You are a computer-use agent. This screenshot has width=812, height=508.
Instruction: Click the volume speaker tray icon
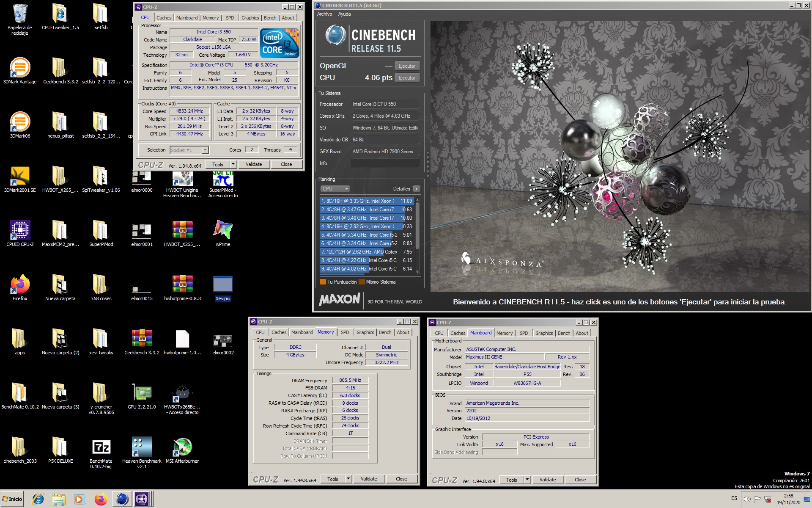point(747,499)
